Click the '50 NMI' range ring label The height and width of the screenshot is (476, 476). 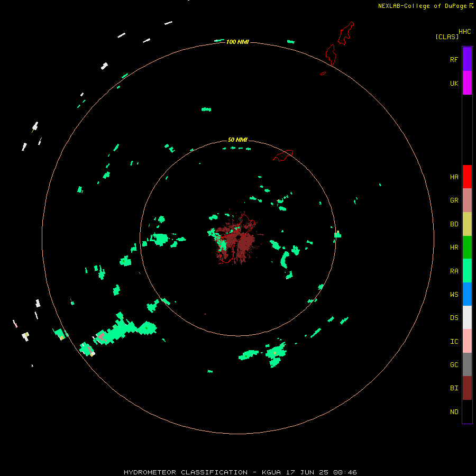[x=237, y=140]
